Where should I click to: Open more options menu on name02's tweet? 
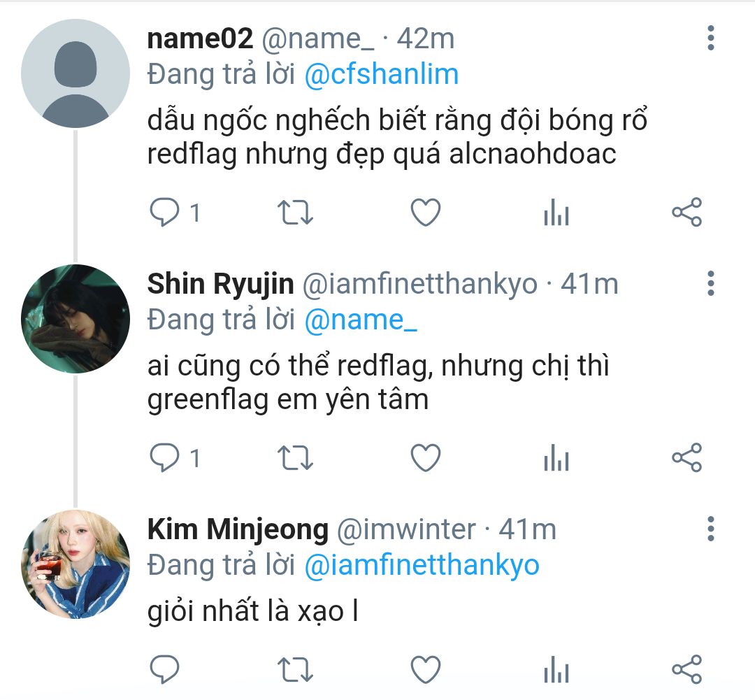tap(711, 38)
